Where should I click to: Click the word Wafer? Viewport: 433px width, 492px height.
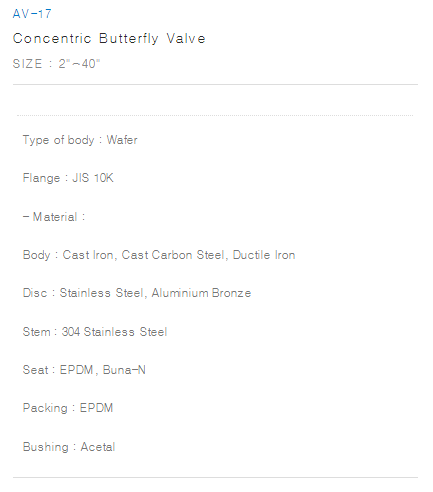click(x=122, y=140)
